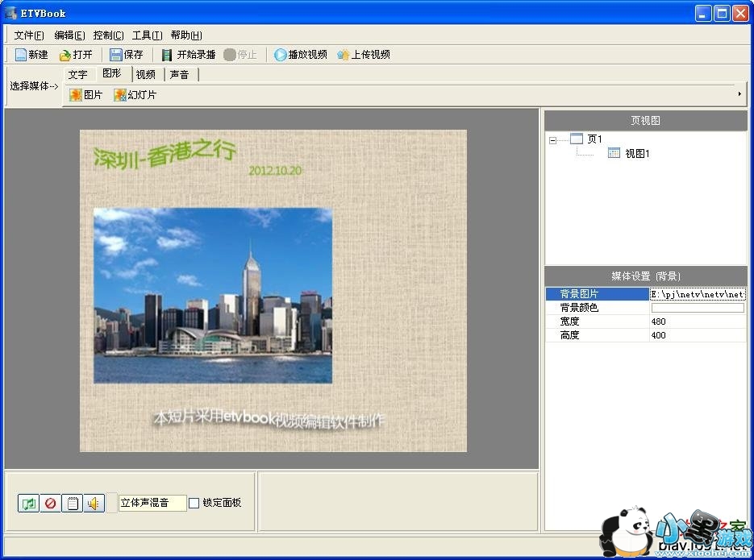Screen dimensions: 754x560
Task: Click the 新建 (New) toolbar icon
Action: (x=21, y=55)
